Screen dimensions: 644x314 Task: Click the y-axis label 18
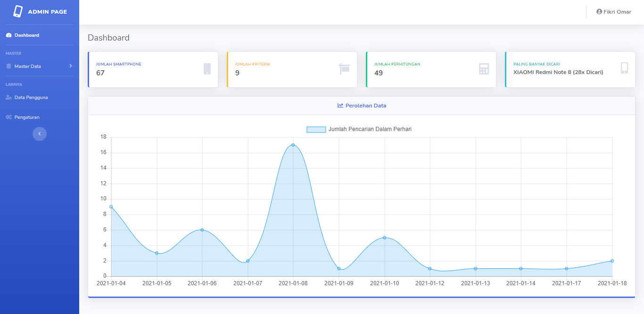[x=103, y=137]
